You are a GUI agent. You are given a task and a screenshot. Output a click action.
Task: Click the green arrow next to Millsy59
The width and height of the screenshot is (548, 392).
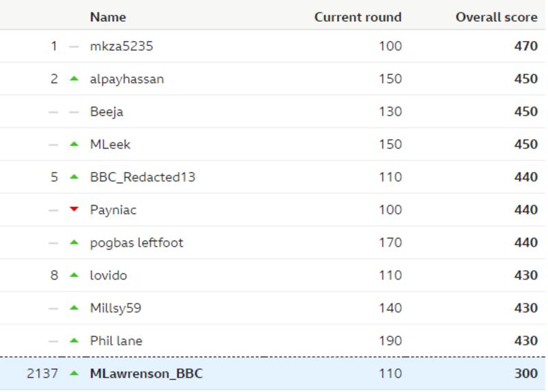click(x=74, y=308)
